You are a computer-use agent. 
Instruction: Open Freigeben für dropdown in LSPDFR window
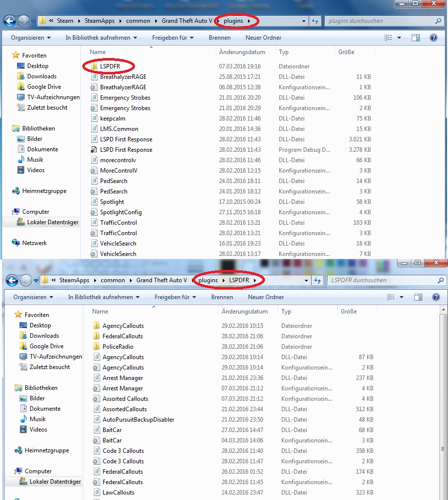pyautogui.click(x=175, y=297)
